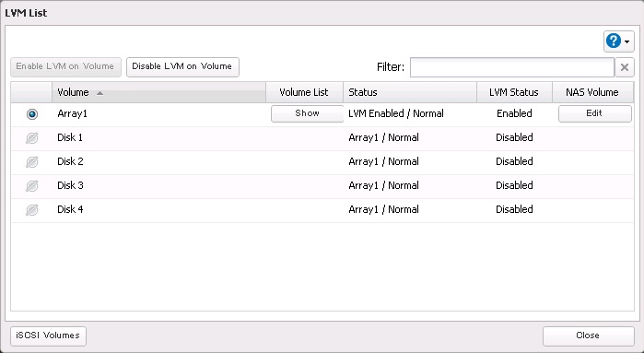Viewport: 644px width, 353px height.
Task: Click Enable LVM on Volume button
Action: coord(65,67)
